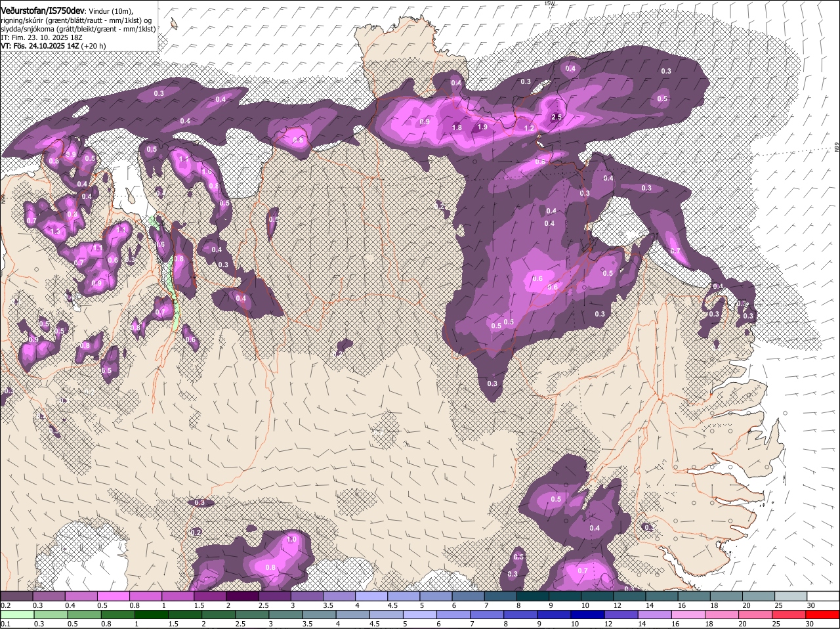This screenshot has height=629, width=840.
Task: Pick the upper legend swatch between 0.3 and 0.4
Action: point(49,596)
